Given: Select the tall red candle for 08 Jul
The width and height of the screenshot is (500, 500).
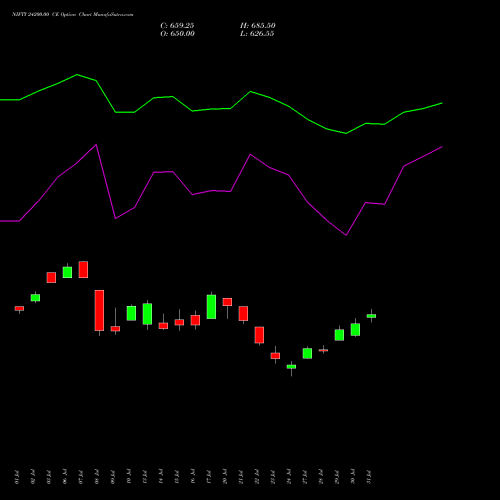Looking at the screenshot, I should (x=99, y=310).
